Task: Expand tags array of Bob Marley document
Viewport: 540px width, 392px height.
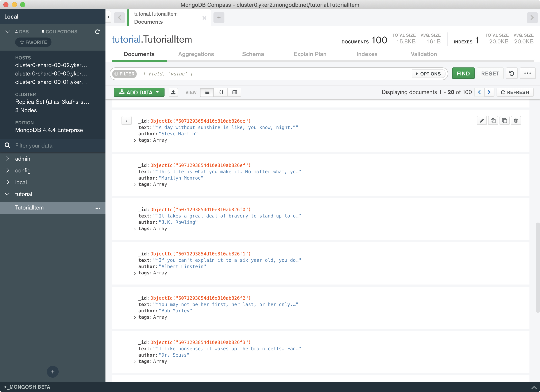Action: 135,318
